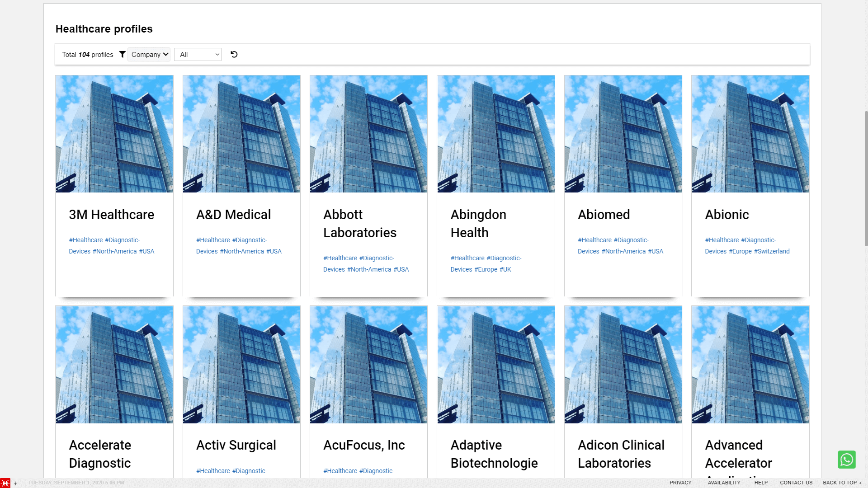Open the CONTACT US footer link
Viewport: 868px width, 488px height.
(796, 483)
